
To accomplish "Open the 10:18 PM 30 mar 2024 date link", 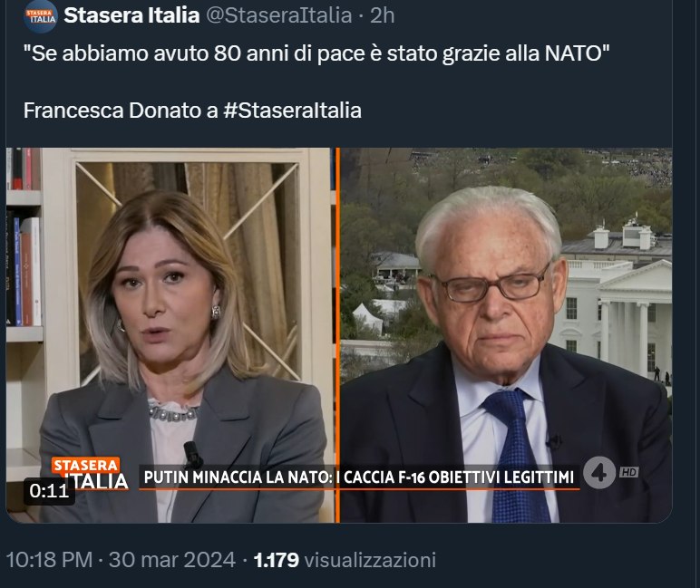I will point(121,560).
